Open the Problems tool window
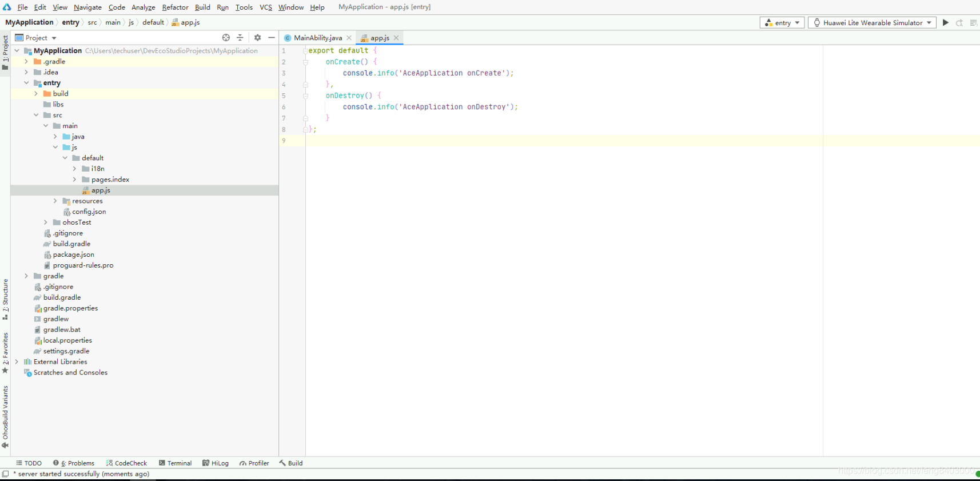Viewport: 980px width, 481px height. [74, 463]
